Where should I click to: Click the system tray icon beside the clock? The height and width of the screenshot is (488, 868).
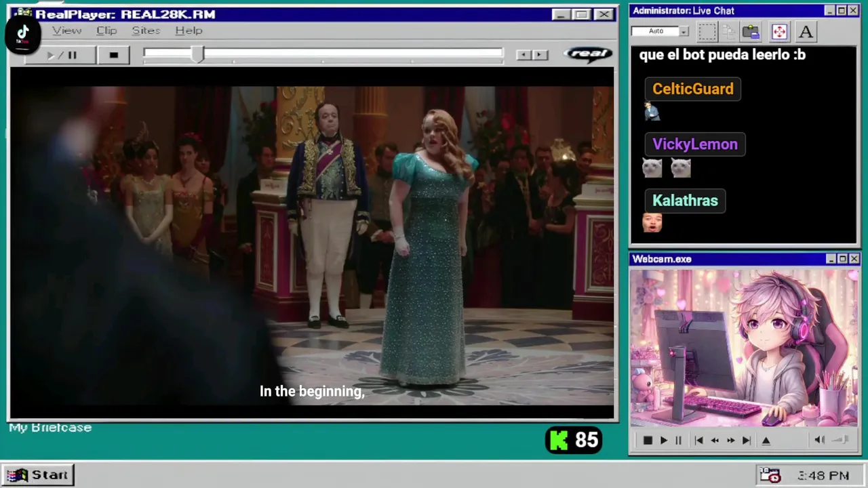(x=770, y=475)
